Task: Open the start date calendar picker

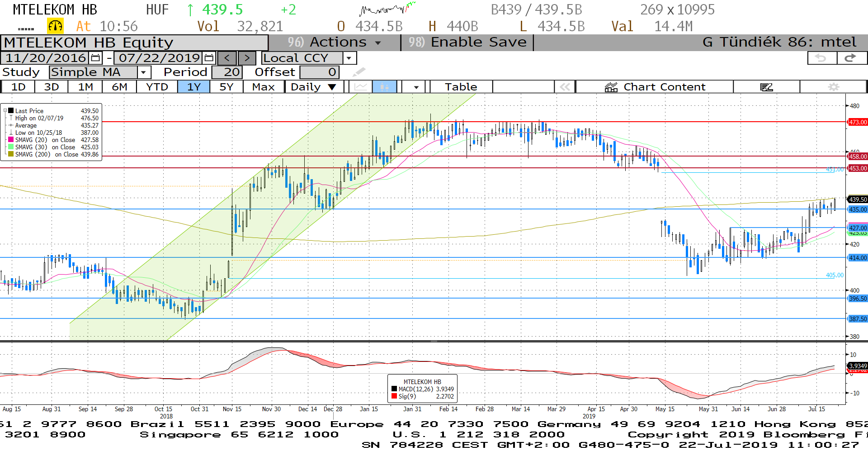Action: click(x=95, y=58)
